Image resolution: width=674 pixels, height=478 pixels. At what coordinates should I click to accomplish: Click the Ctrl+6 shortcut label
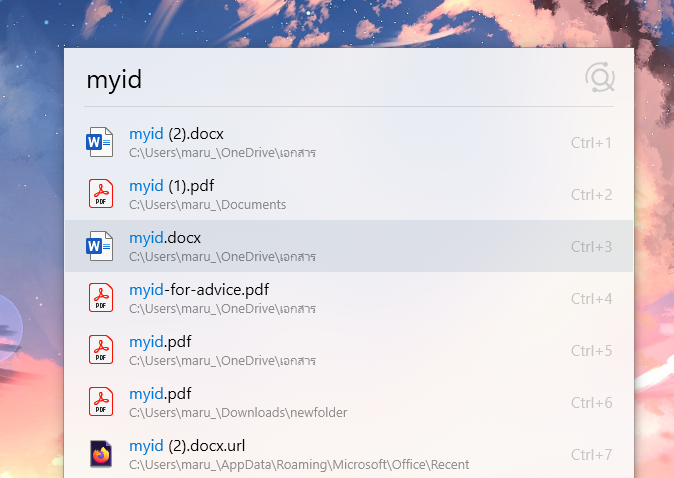coord(591,403)
